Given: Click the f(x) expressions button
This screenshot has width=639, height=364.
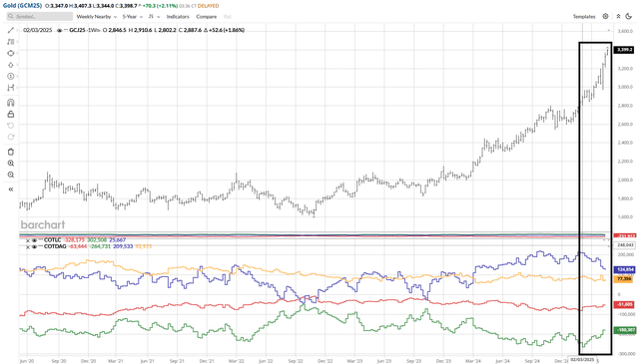Looking at the screenshot, I should point(228,17).
